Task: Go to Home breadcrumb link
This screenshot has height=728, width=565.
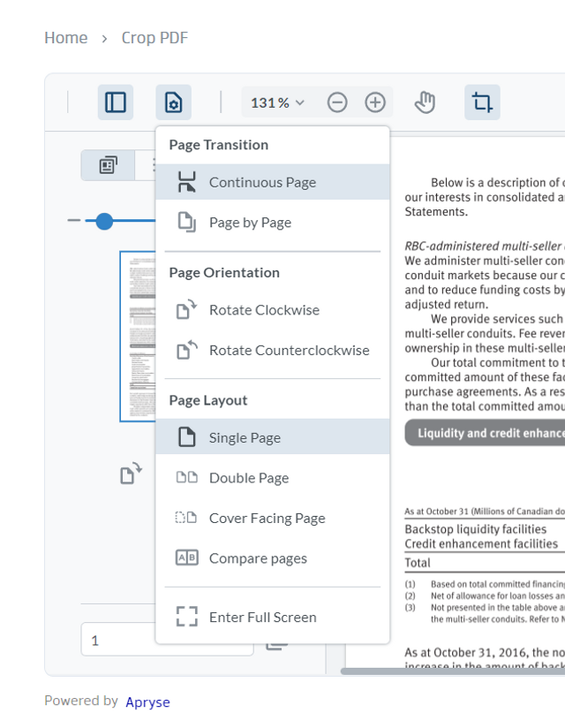Action: 66,38
